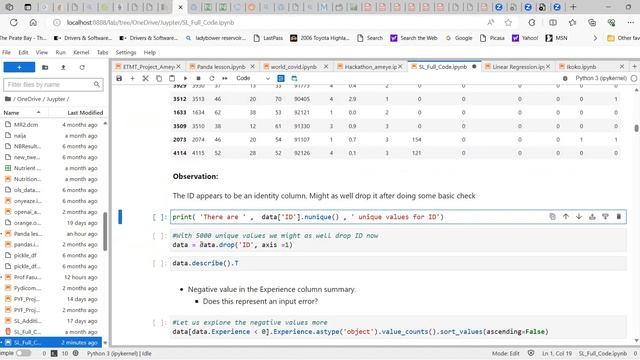Move the active cell up
Viewport: 640px width, 360px height.
tap(566, 217)
